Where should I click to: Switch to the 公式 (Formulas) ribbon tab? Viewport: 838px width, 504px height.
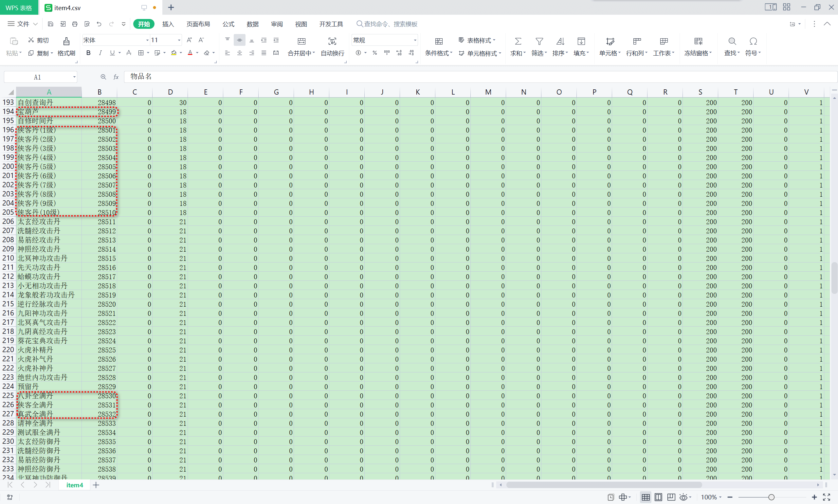pos(228,24)
